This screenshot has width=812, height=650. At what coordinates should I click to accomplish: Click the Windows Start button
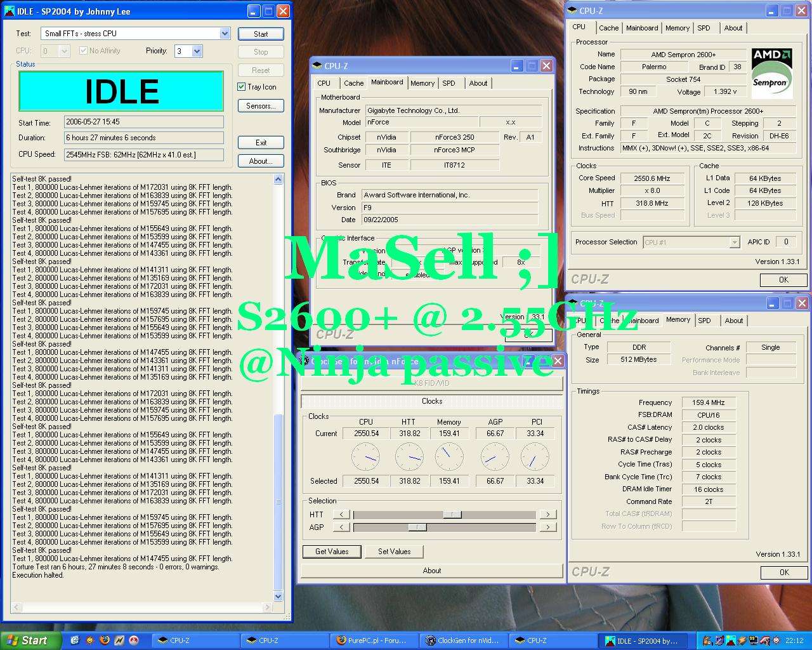click(x=31, y=640)
